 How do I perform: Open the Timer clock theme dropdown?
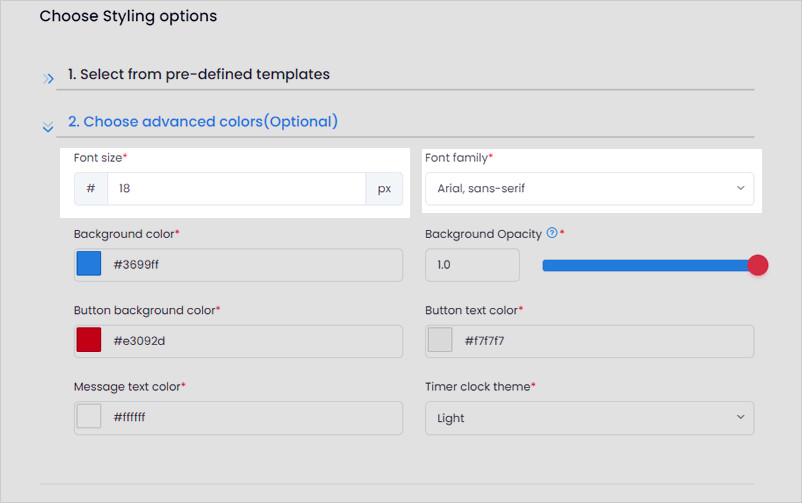589,418
